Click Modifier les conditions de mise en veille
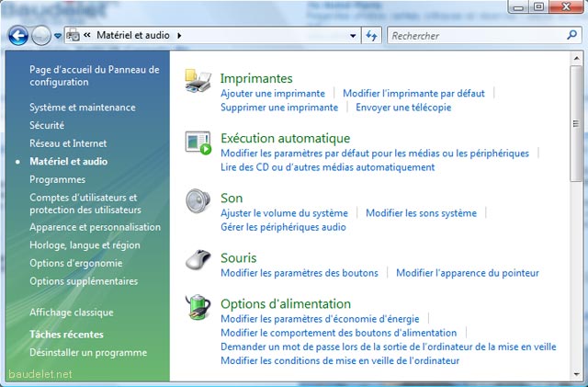This screenshot has height=387, width=588. pyautogui.click(x=340, y=360)
